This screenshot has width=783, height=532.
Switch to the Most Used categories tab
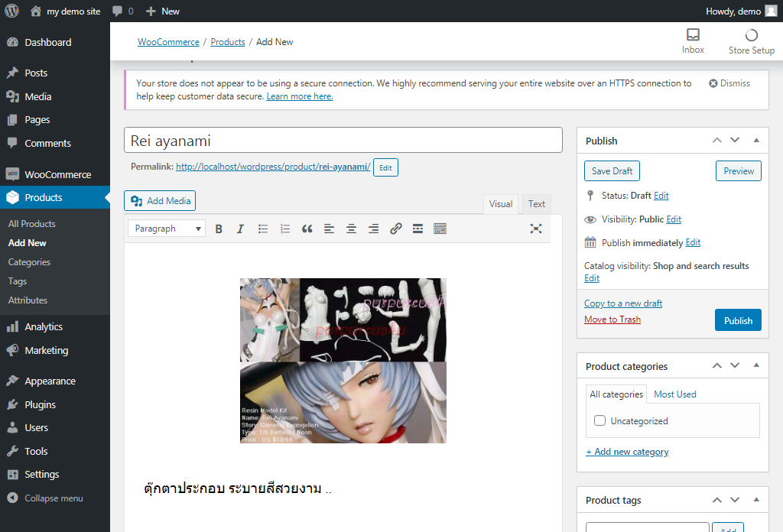pos(674,394)
